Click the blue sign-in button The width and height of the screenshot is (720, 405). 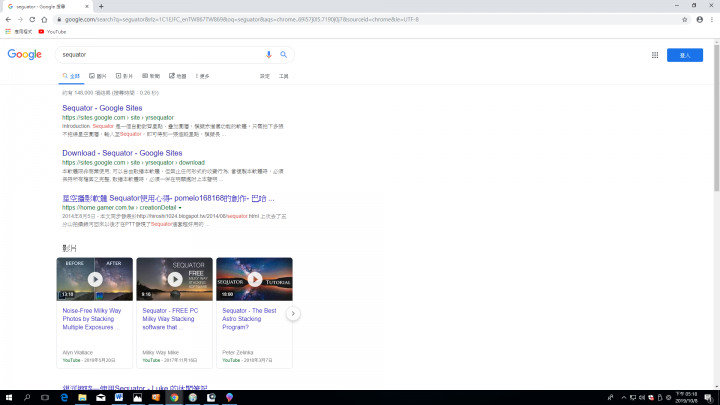point(685,55)
